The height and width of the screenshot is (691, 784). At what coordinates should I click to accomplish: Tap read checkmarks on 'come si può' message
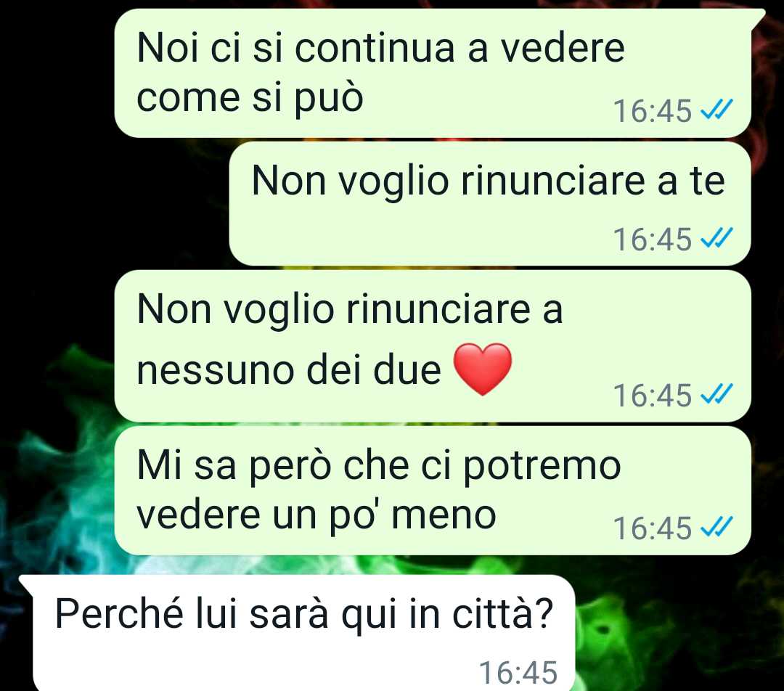point(716,110)
